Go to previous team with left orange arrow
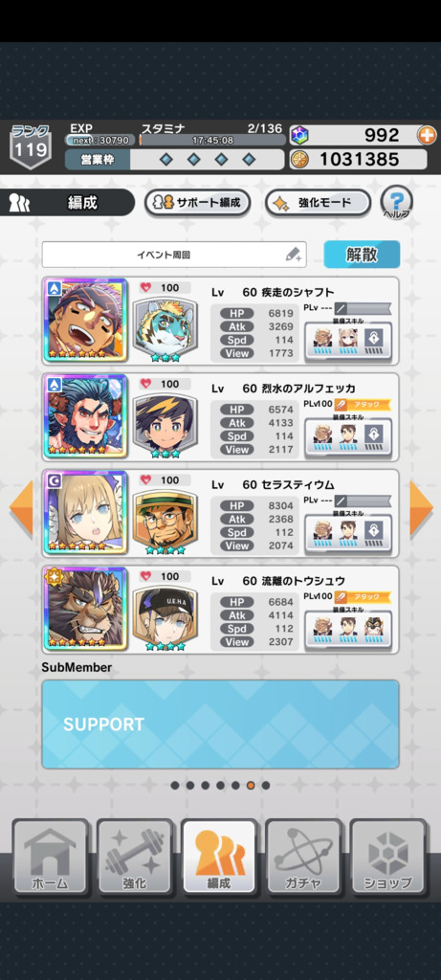The image size is (441, 980). click(x=21, y=508)
